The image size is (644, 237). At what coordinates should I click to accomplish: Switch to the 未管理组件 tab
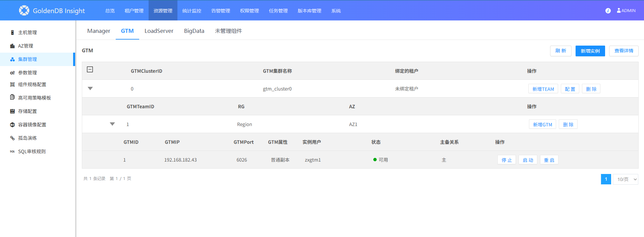click(228, 31)
